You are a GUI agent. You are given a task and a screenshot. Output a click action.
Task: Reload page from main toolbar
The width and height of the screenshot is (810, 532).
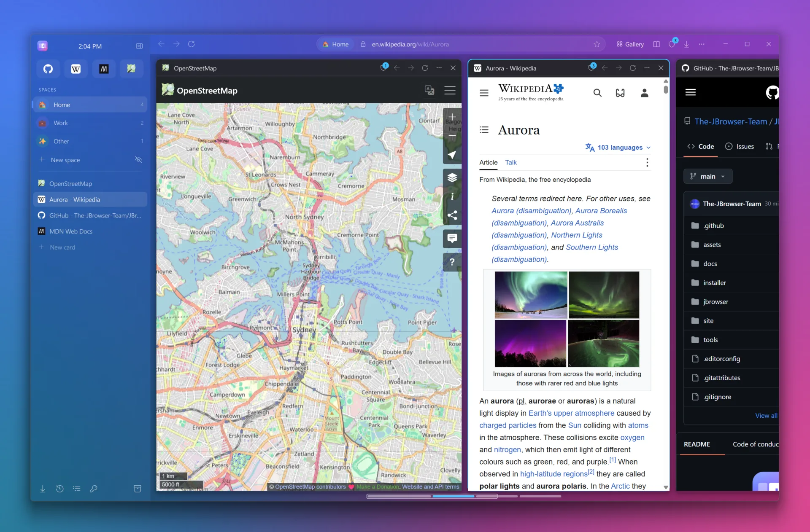click(x=192, y=44)
